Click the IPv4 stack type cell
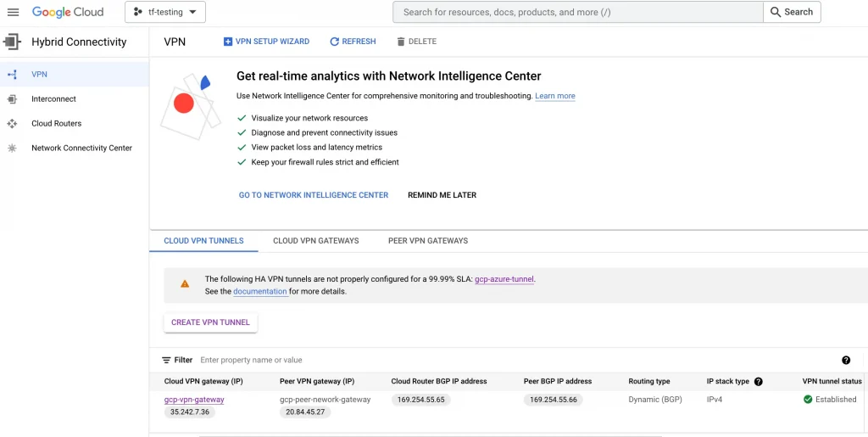868x437 pixels. (x=714, y=400)
